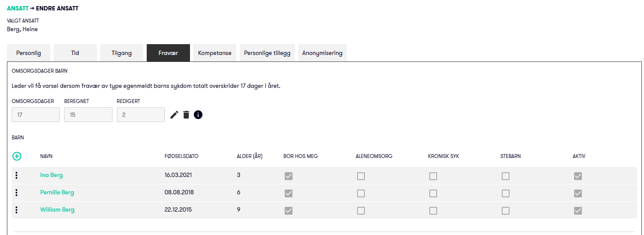
Task: Click the Redigert input field
Action: (x=141, y=115)
